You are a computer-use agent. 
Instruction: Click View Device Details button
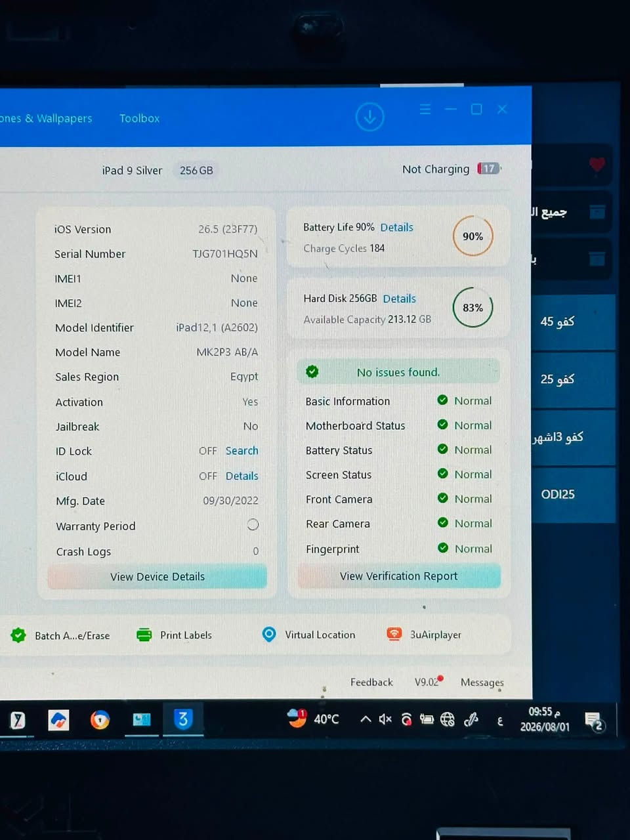pyautogui.click(x=157, y=576)
